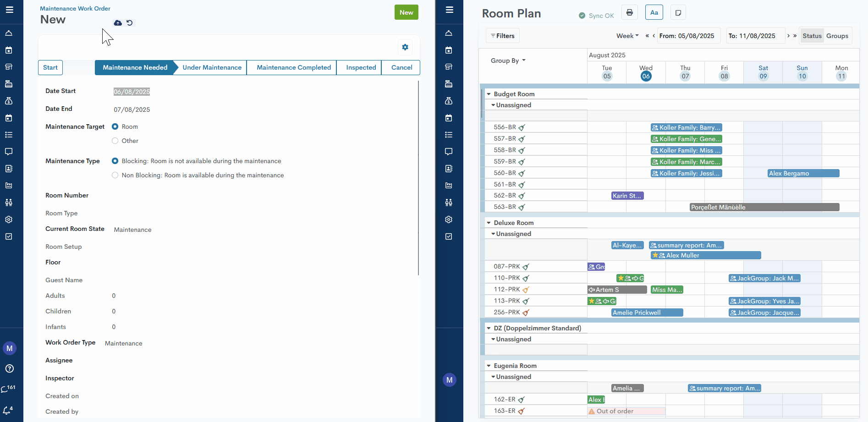Collapse the Deluxe Room group
Viewport: 868px width, 422px height.
click(x=489, y=223)
